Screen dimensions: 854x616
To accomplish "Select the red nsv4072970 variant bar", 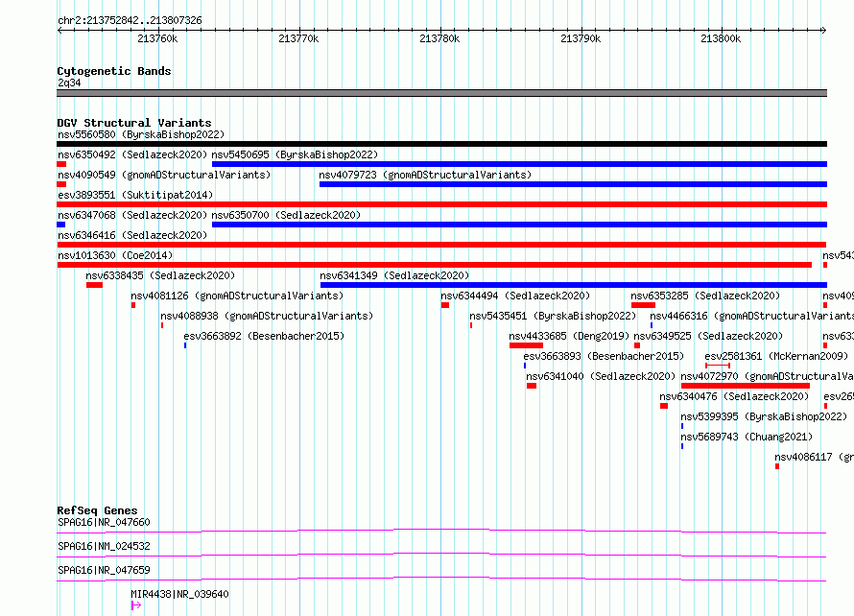I will coord(745,386).
